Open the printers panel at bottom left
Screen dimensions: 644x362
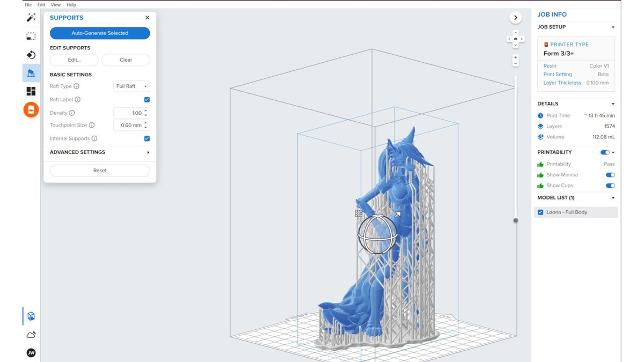pos(31,316)
